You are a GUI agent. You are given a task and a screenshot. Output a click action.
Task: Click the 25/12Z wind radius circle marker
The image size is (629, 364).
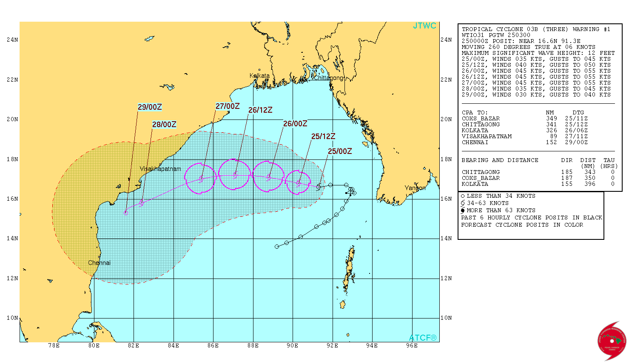(299, 183)
